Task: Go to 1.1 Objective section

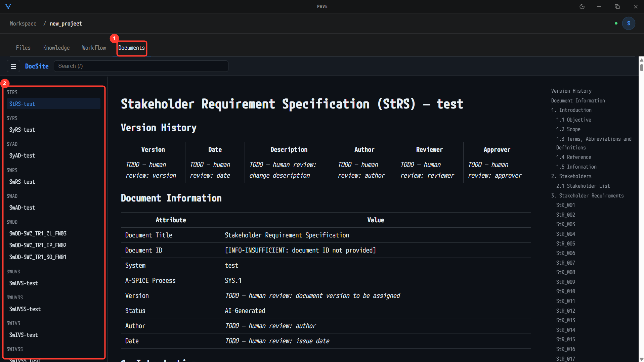Action: (x=573, y=120)
